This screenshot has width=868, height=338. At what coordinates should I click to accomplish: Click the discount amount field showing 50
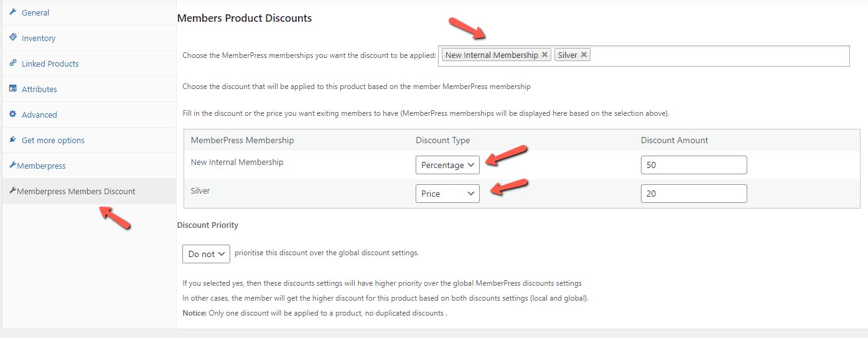click(x=694, y=165)
